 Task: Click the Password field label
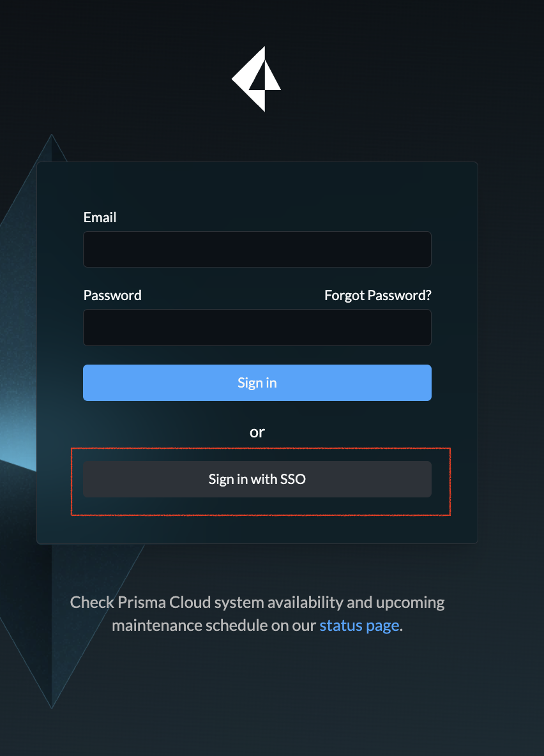[x=112, y=295]
